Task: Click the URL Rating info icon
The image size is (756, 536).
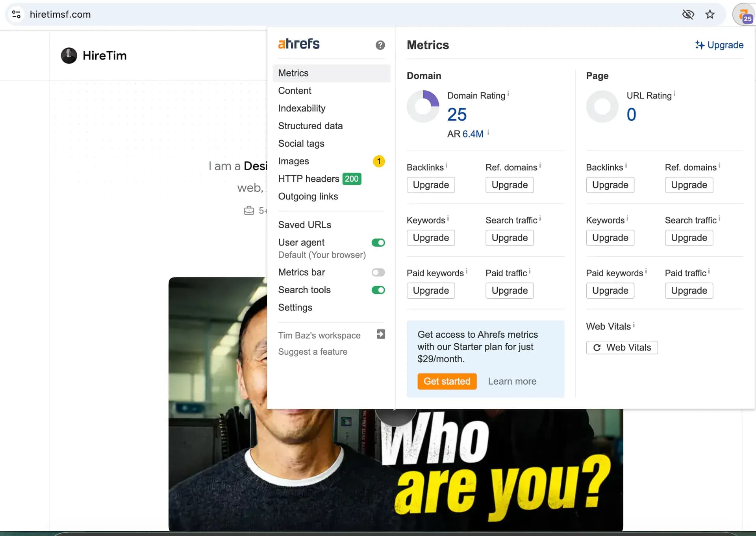Action: [674, 93]
